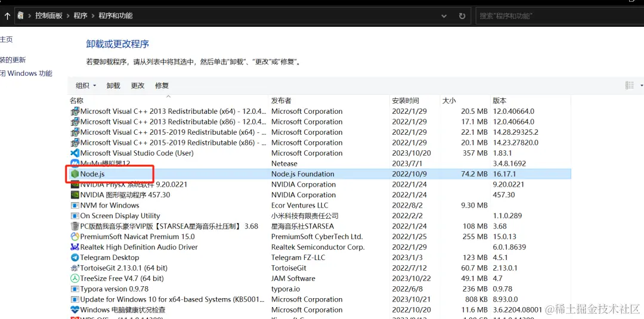Image resolution: width=644 pixels, height=319 pixels.
Task: Click the Visual Studio Code icon
Action: pos(75,153)
